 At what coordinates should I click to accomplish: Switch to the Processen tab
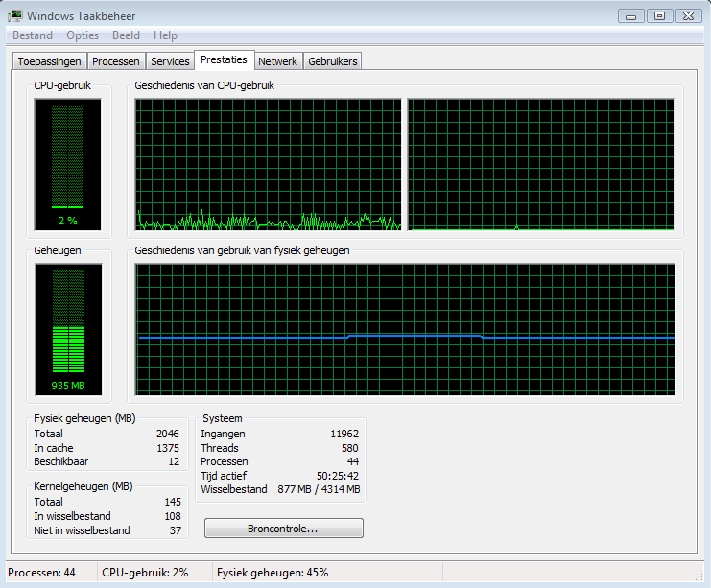116,61
